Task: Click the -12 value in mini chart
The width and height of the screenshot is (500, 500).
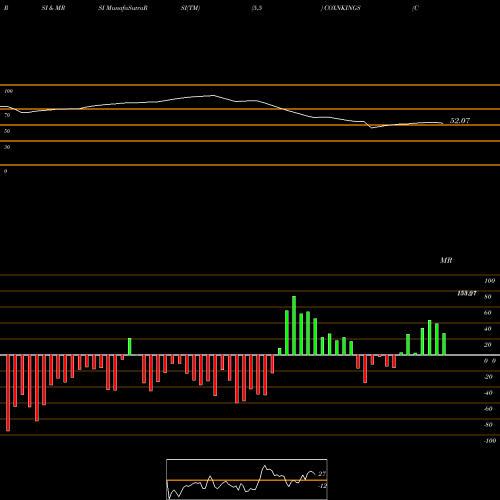Action: 322,486
